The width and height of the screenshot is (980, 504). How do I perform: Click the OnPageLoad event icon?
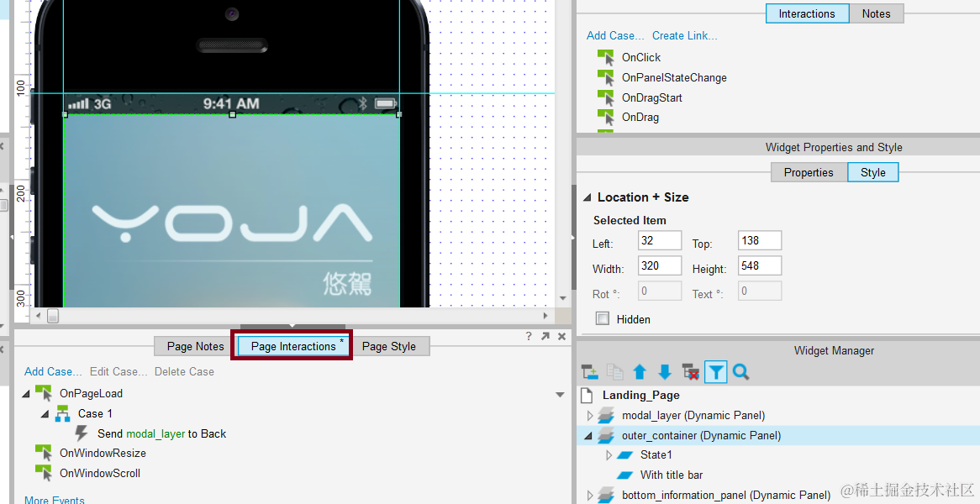pyautogui.click(x=43, y=393)
